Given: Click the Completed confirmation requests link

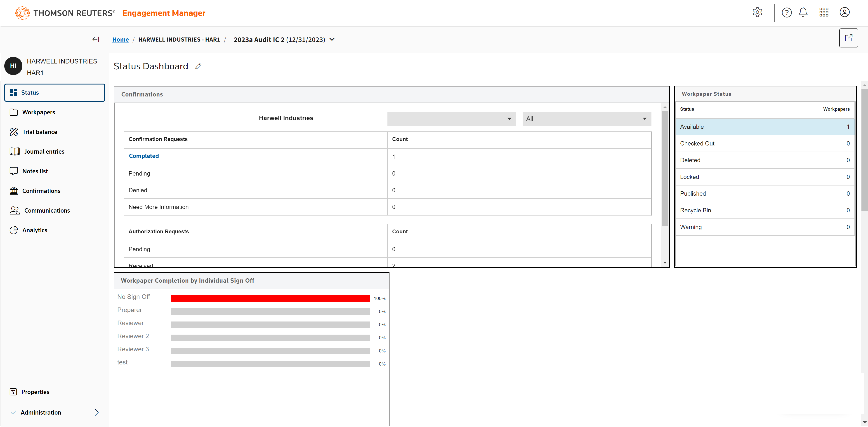Looking at the screenshot, I should pyautogui.click(x=144, y=156).
